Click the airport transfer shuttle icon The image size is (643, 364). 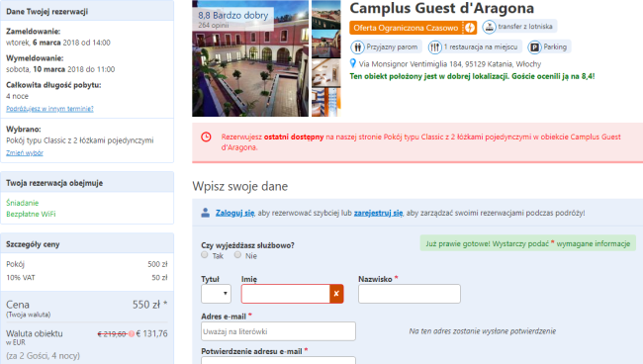(x=489, y=27)
